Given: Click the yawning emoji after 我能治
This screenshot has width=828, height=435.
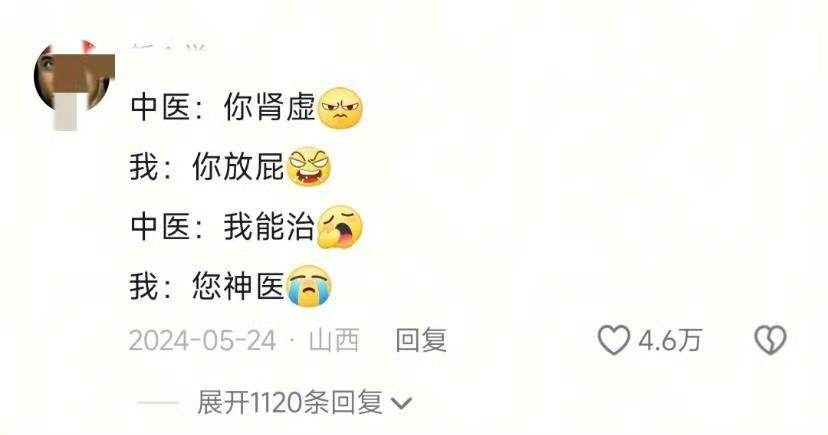Looking at the screenshot, I should point(341,227).
